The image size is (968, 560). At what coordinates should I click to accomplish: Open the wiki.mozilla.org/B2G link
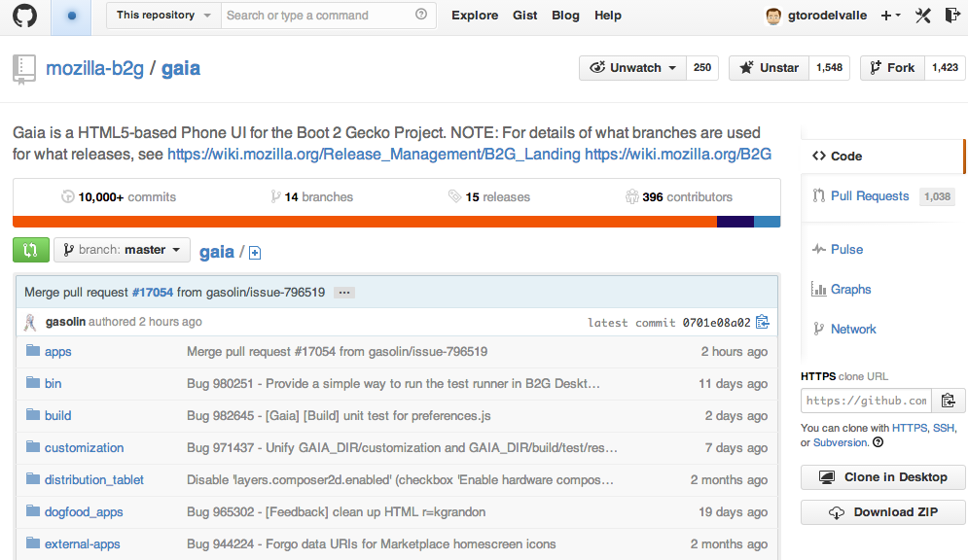(x=678, y=155)
